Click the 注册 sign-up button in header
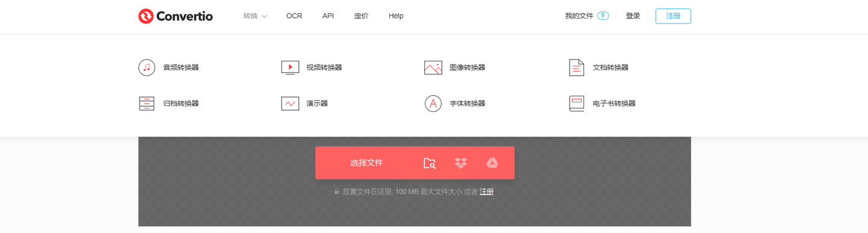This screenshot has height=233, width=868. (673, 16)
